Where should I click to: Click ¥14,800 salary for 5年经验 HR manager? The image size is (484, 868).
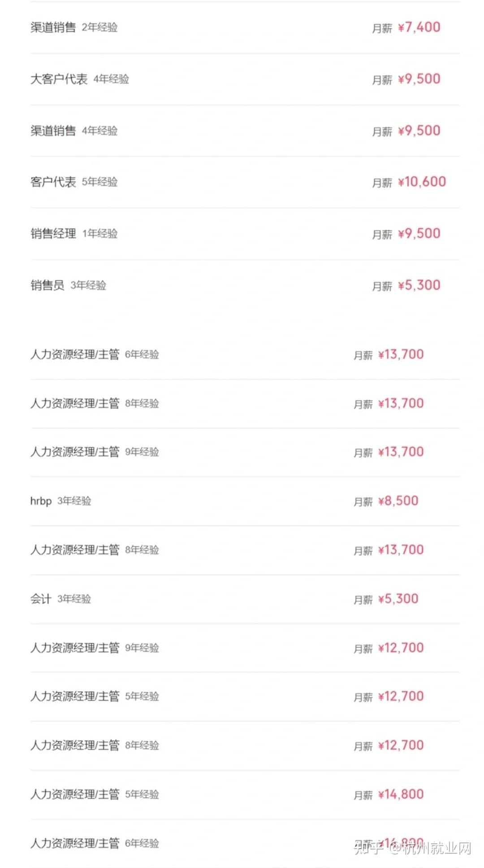[401, 794]
